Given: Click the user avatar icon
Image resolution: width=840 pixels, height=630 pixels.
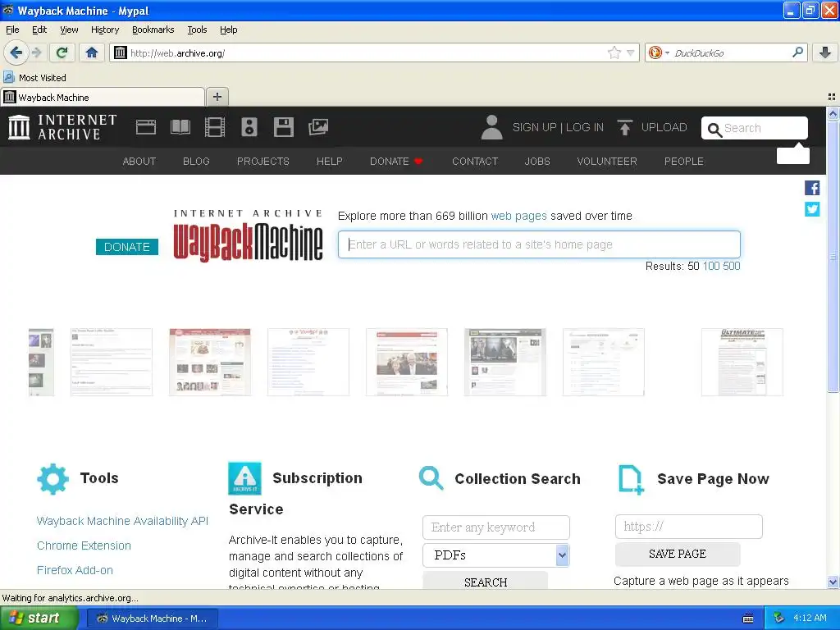Looking at the screenshot, I should tap(491, 127).
